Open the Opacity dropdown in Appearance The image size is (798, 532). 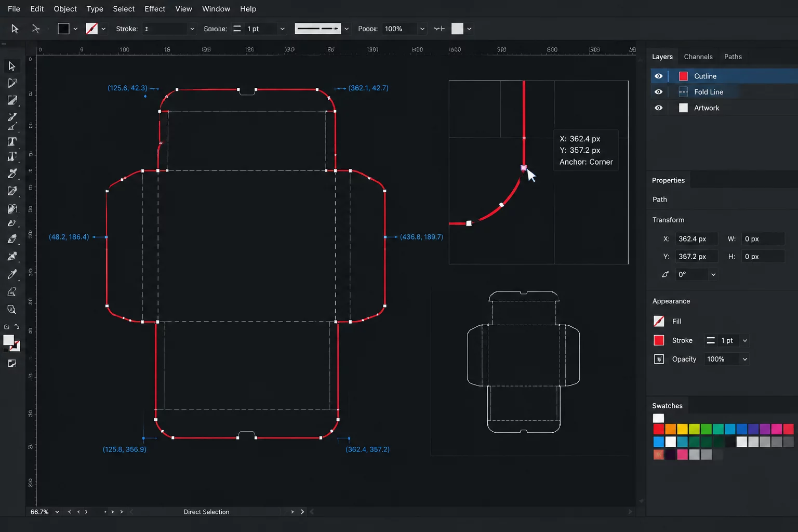click(x=745, y=359)
